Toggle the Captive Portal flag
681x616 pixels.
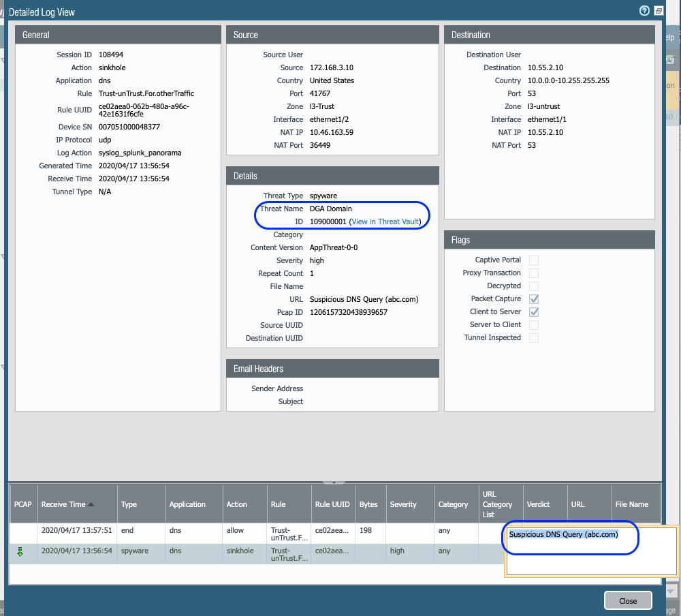[x=533, y=260]
